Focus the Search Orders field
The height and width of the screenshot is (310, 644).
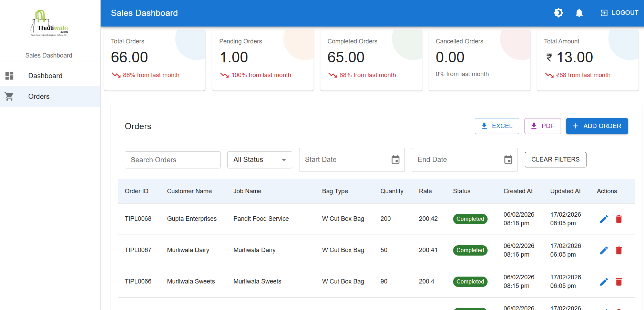172,160
